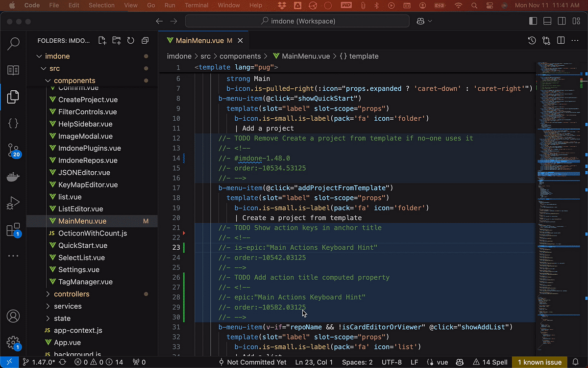Open the Manage gear settings icon

click(13, 342)
